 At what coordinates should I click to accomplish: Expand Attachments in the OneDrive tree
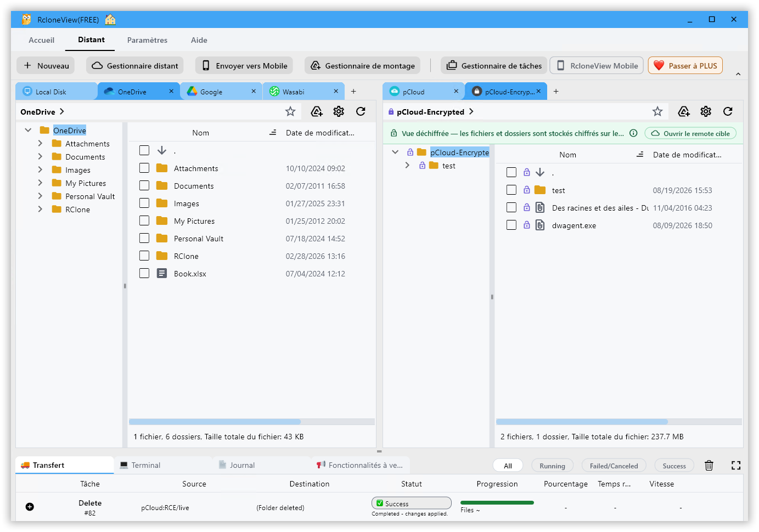pos(40,143)
